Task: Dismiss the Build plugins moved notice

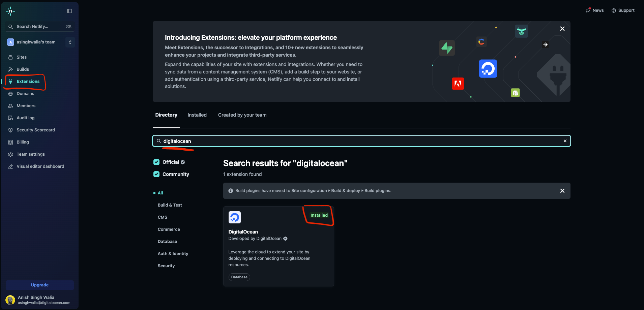Action: pos(562,191)
